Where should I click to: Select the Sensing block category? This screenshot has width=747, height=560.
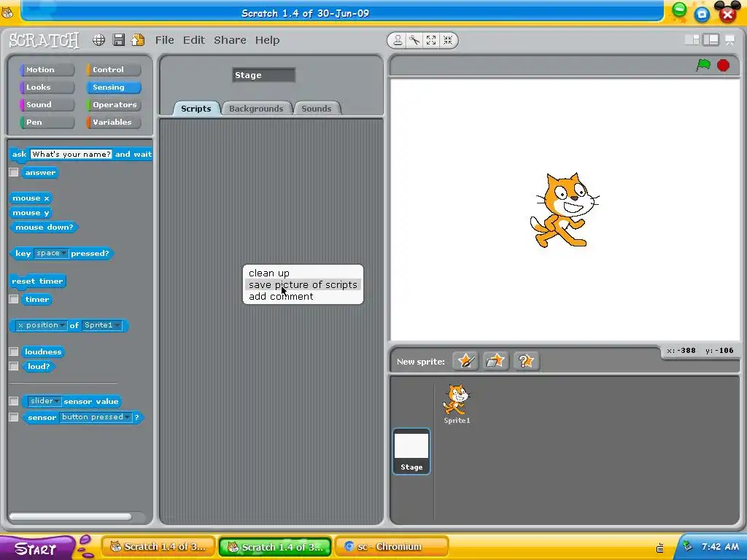tap(113, 87)
